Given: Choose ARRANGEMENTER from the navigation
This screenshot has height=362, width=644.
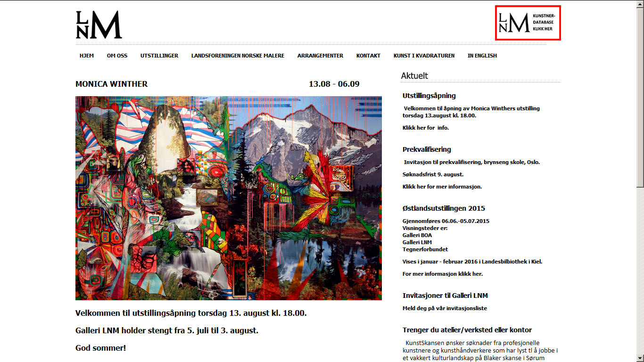Looking at the screenshot, I should pos(320,56).
